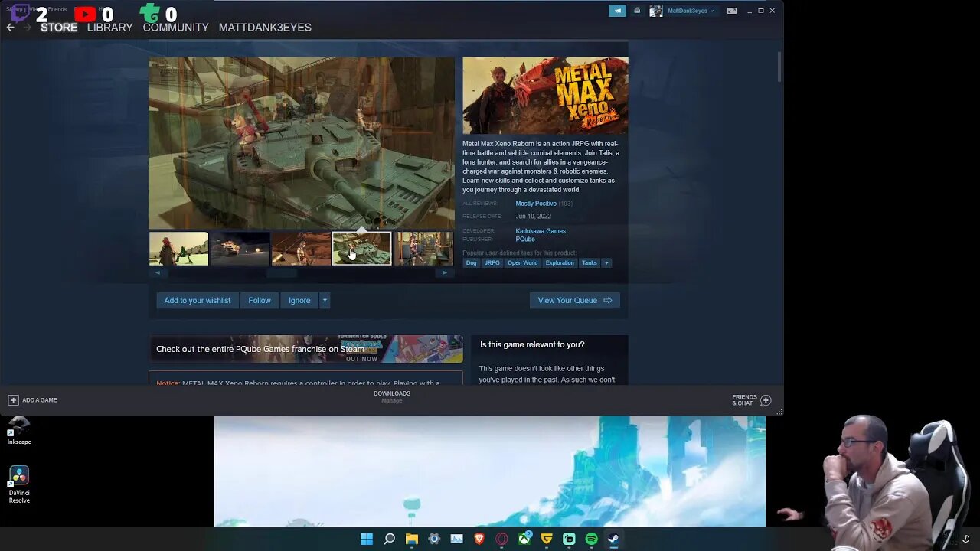Open the Opera GX taskbar icon
Screen dimensions: 980x551
click(x=501, y=539)
